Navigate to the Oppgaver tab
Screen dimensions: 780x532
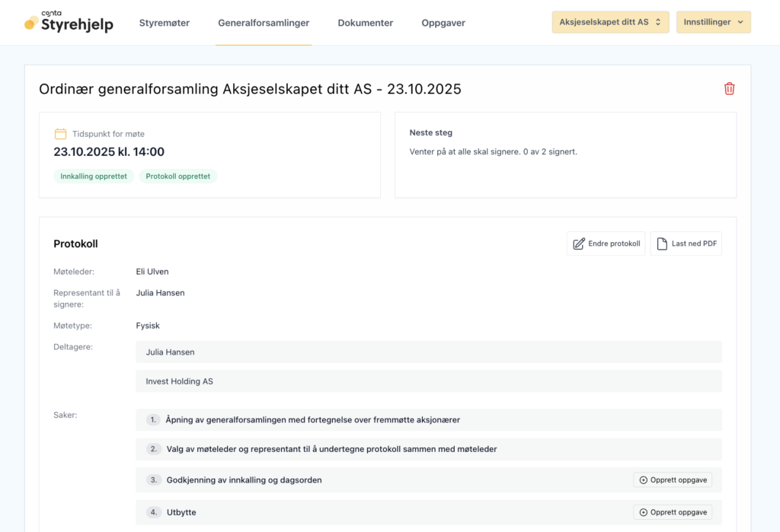click(x=443, y=23)
